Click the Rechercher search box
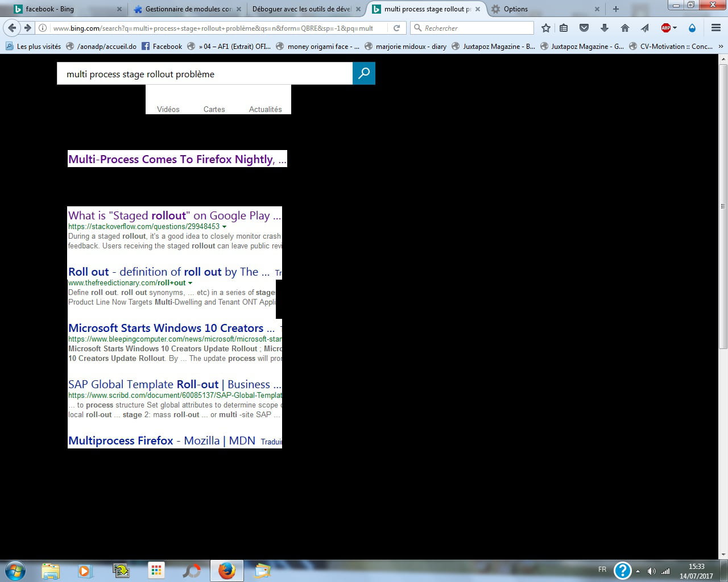Image resolution: width=728 pixels, height=582 pixels. click(473, 28)
